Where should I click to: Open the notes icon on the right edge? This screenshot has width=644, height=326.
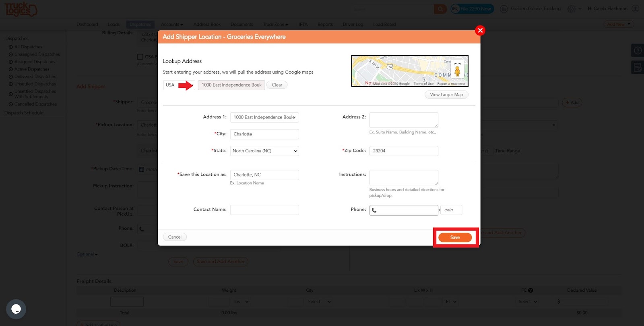pyautogui.click(x=638, y=67)
